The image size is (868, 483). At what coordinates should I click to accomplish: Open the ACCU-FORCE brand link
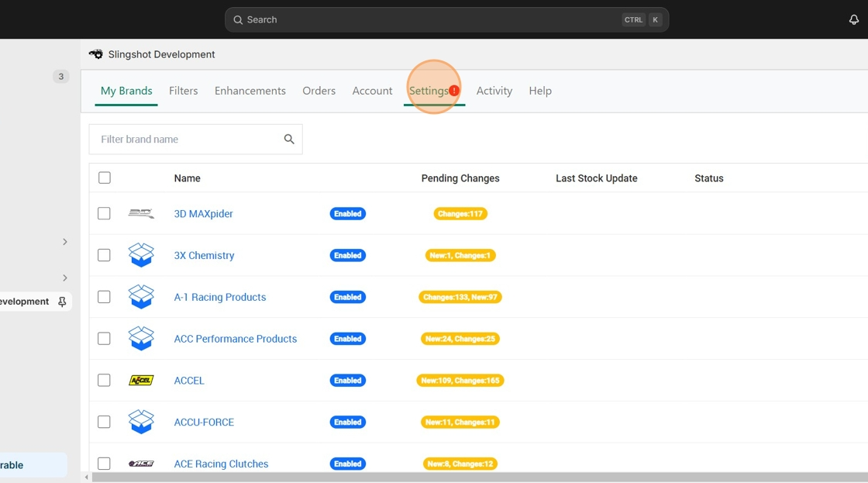[204, 422]
